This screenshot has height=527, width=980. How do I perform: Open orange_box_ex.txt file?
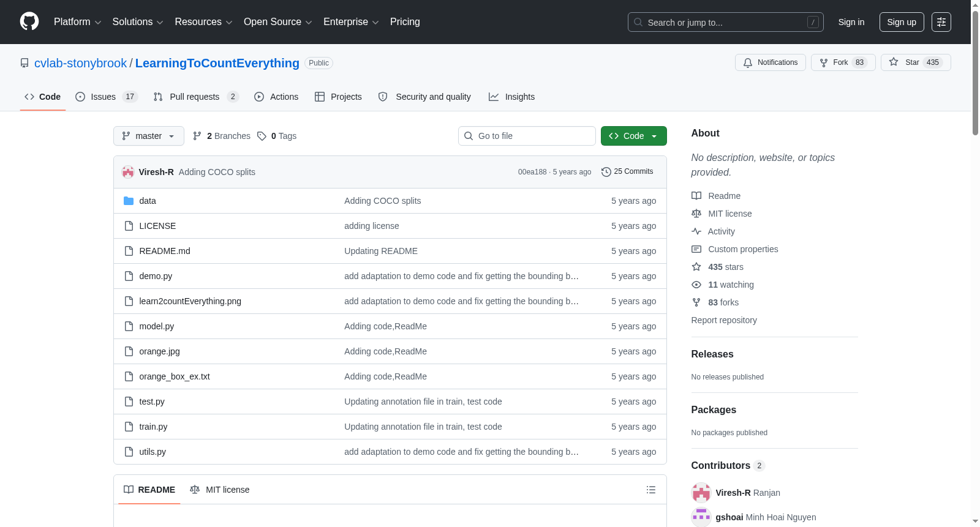[175, 376]
